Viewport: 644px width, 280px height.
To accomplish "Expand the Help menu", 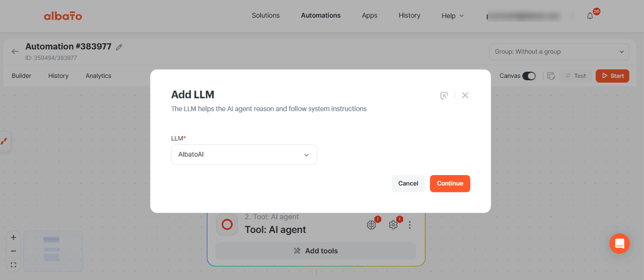I will point(452,16).
